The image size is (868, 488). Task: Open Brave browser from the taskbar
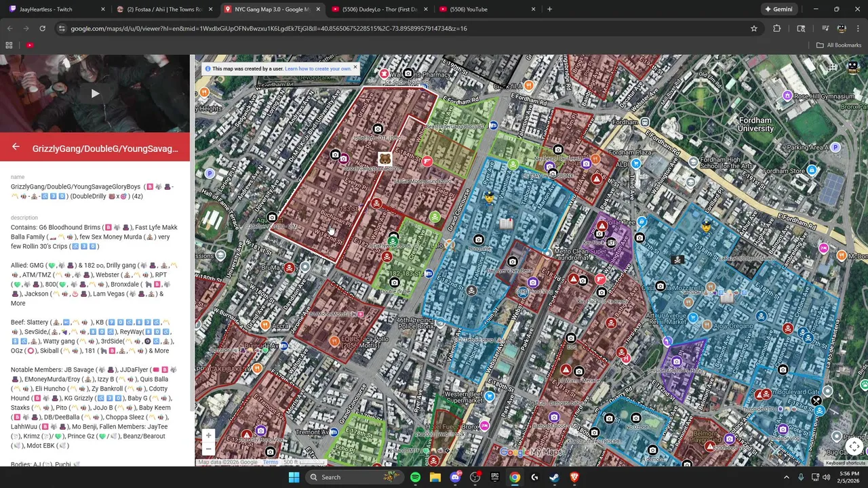point(574,477)
